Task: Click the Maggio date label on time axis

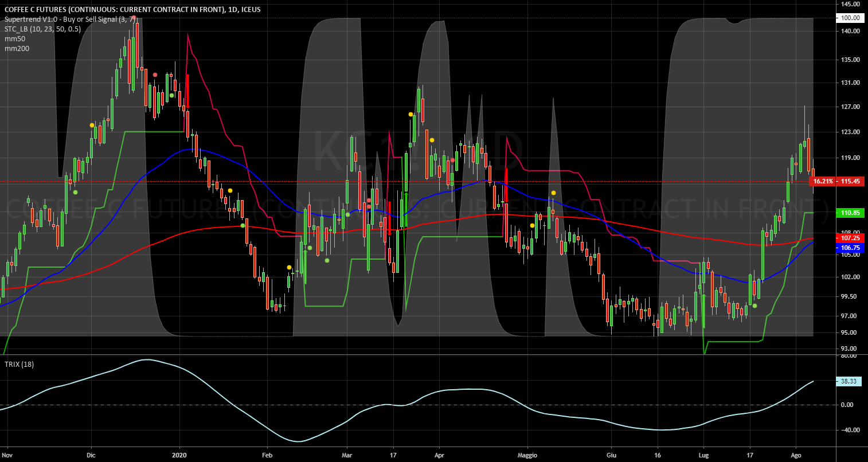Action: 526,455
